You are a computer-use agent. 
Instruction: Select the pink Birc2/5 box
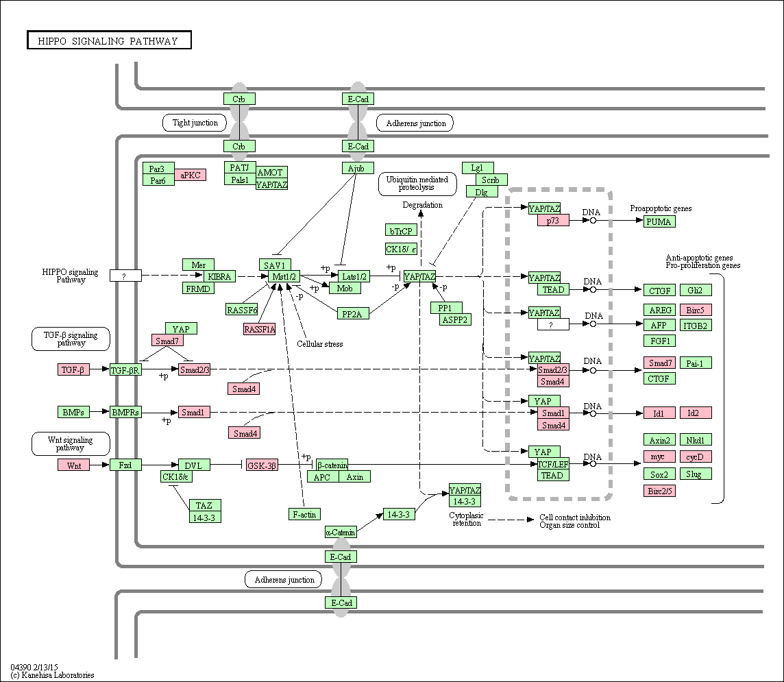click(659, 491)
